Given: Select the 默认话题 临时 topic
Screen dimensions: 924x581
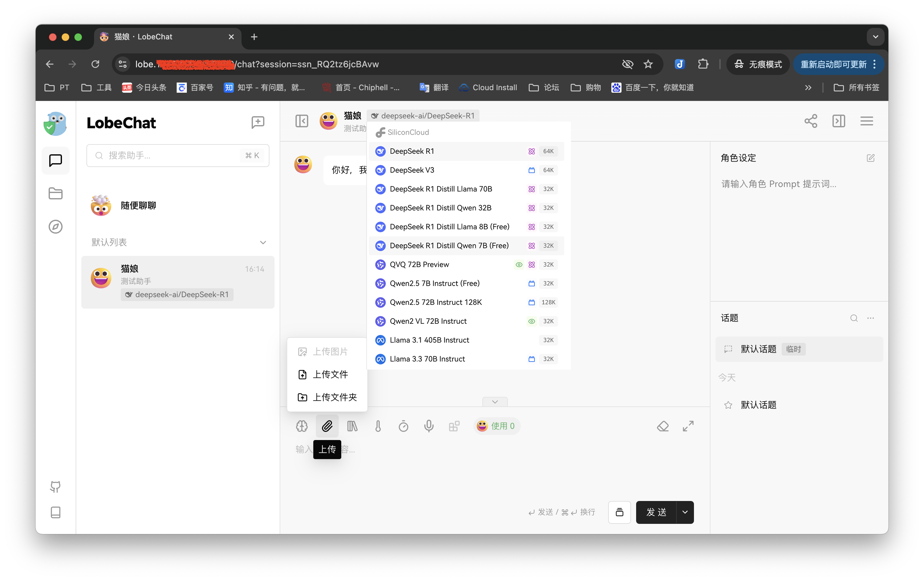Looking at the screenshot, I should pyautogui.click(x=799, y=349).
